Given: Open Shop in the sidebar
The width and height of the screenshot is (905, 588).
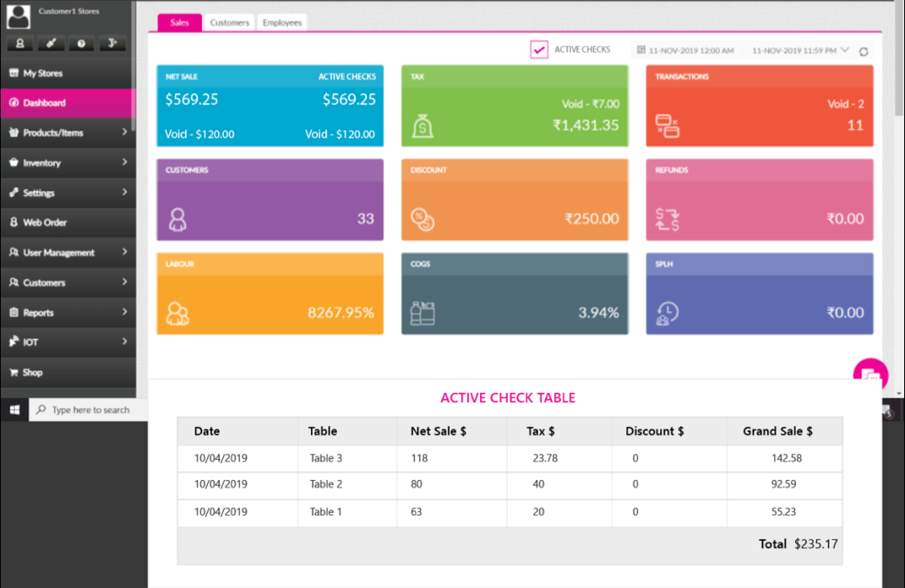Looking at the screenshot, I should pos(68,372).
